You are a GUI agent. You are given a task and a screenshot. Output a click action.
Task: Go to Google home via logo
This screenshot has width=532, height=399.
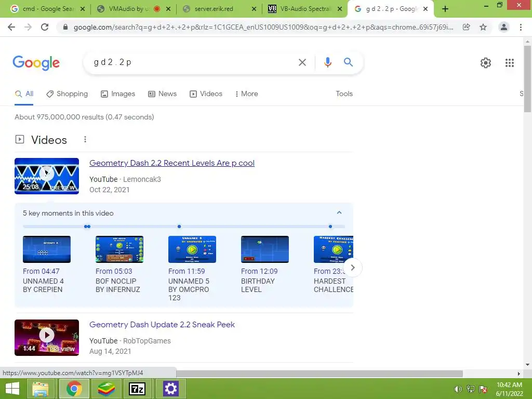[36, 63]
